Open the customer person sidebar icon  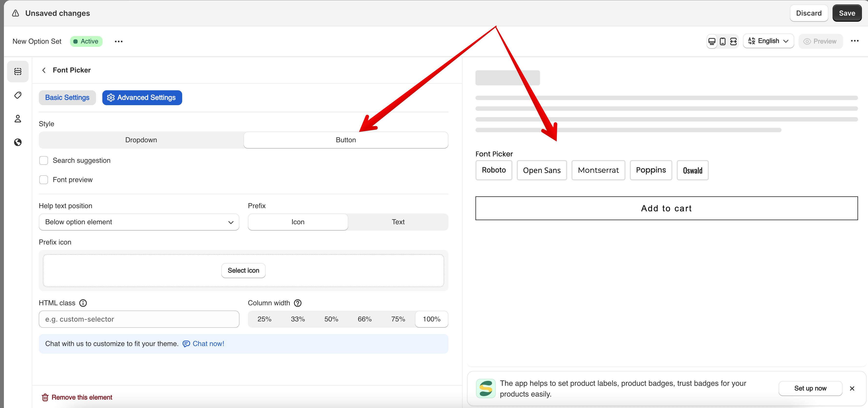tap(18, 119)
